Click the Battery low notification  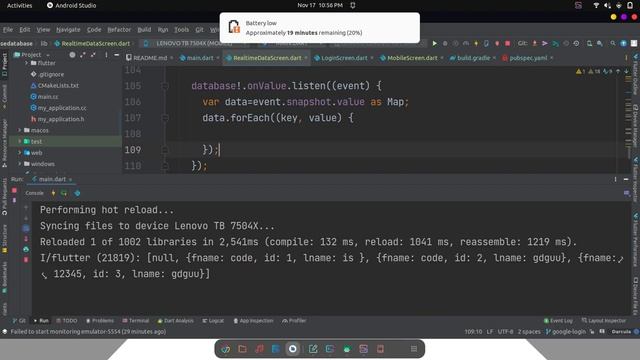320,28
